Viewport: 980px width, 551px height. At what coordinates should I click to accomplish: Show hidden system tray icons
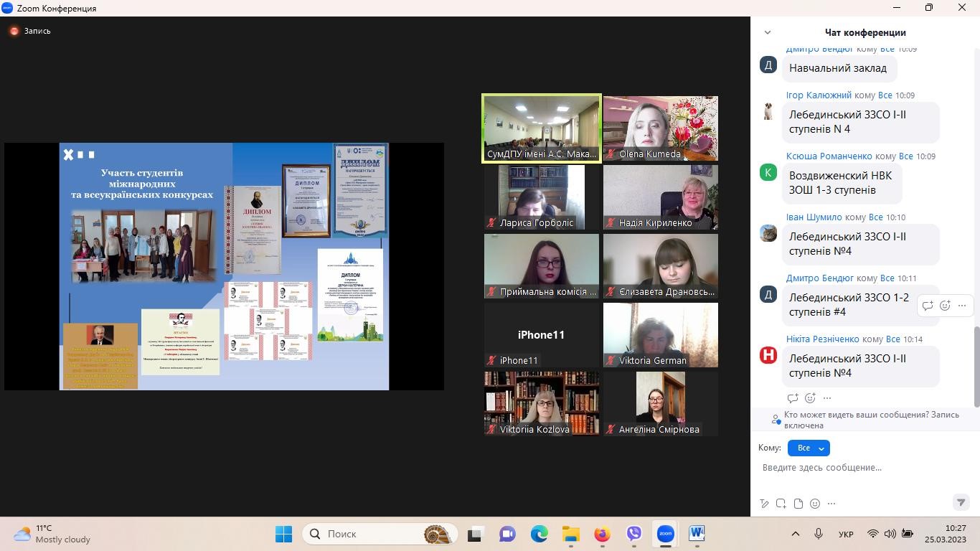tap(795, 534)
